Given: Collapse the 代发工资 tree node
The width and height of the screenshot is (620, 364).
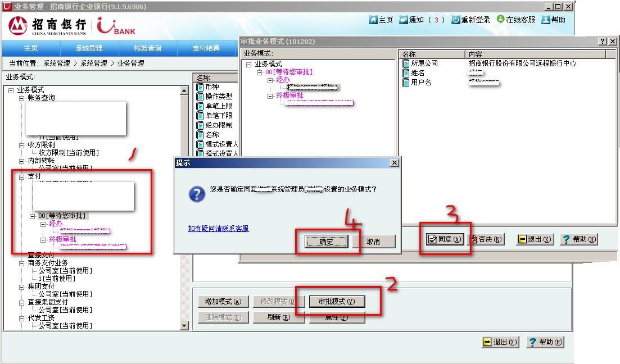Looking at the screenshot, I should tap(22, 318).
